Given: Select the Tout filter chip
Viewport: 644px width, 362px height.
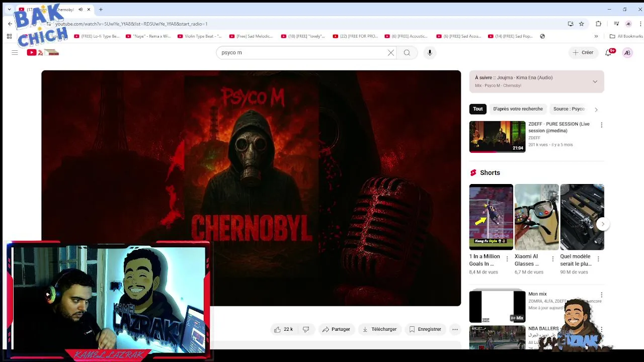Looking at the screenshot, I should pyautogui.click(x=477, y=109).
